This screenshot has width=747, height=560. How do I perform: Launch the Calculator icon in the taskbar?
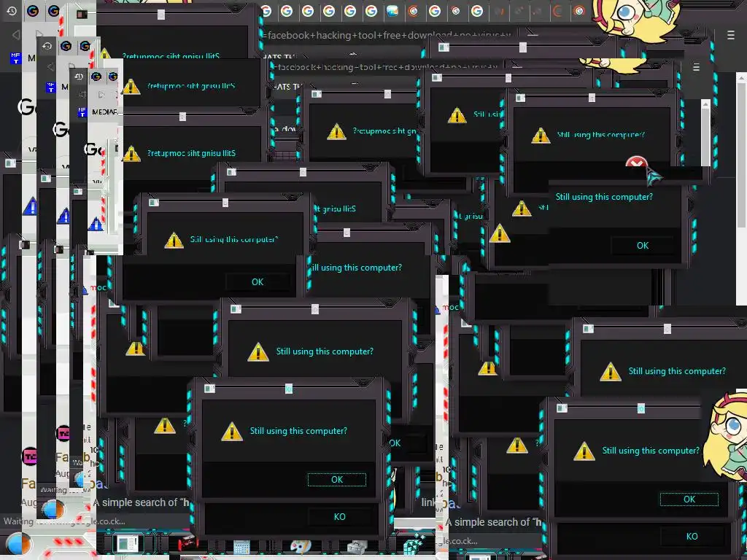[242, 546]
